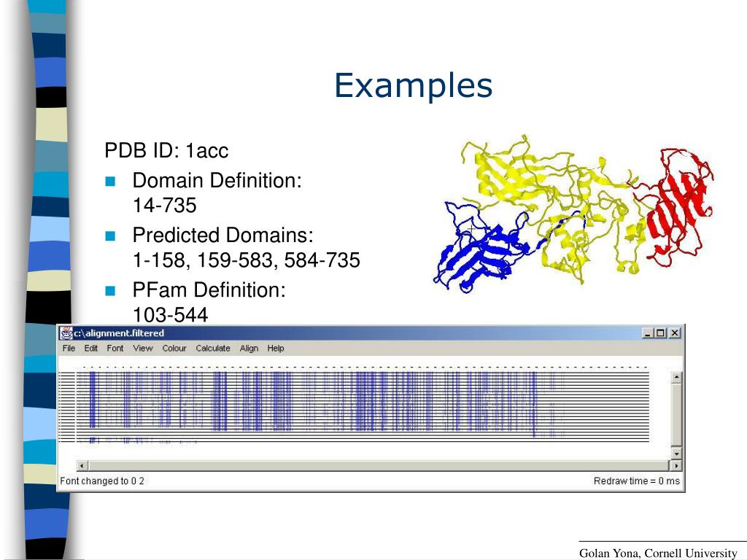Click the horizontal scrollbar right arrow
This screenshot has width=747, height=560.
tap(676, 465)
